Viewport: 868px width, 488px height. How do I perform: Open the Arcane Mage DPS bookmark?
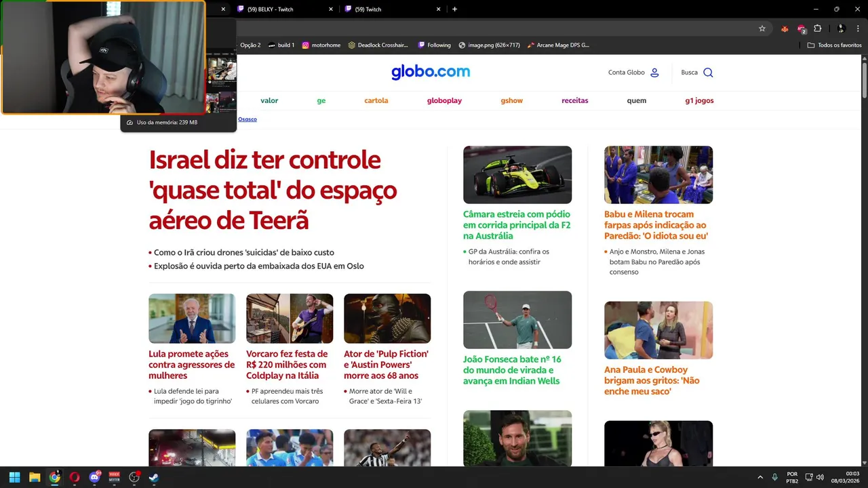click(558, 45)
